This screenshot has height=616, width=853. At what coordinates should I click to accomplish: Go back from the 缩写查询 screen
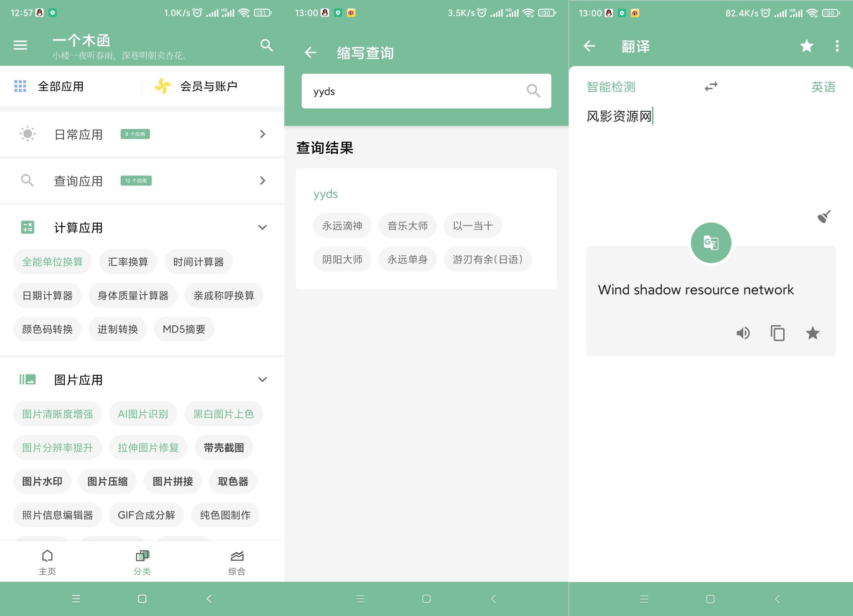[310, 52]
